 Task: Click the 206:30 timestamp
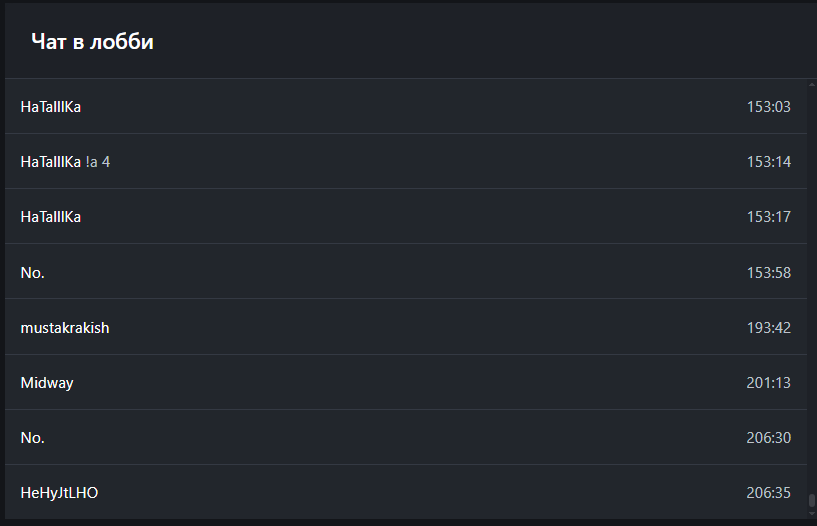pyautogui.click(x=768, y=437)
